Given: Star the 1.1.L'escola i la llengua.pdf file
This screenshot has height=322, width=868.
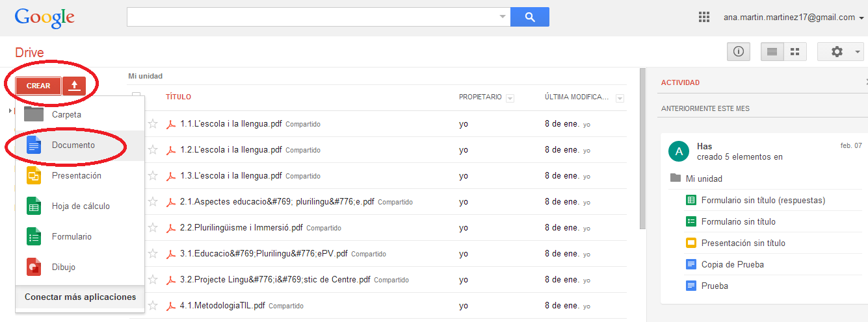Looking at the screenshot, I should pyautogui.click(x=153, y=124).
